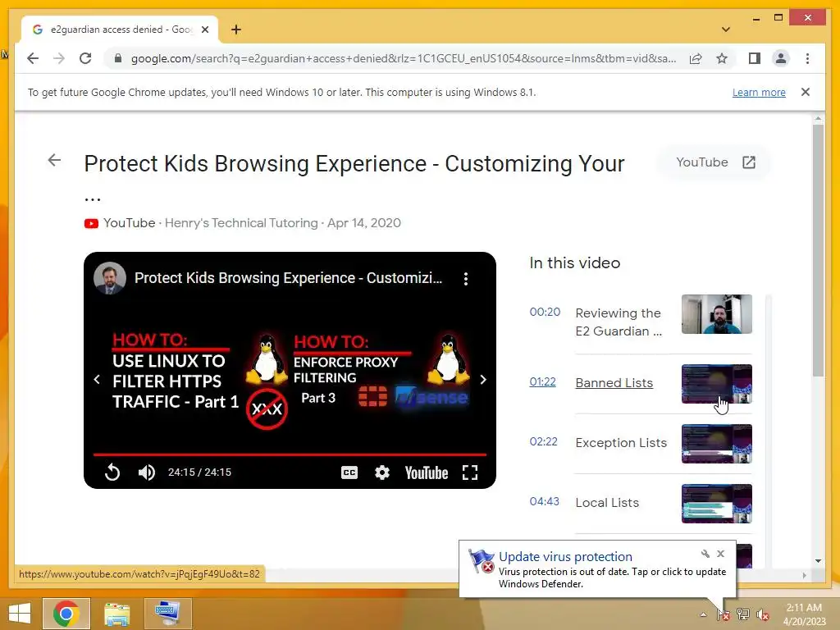Click the address bar URL
840x630 pixels.
403,58
